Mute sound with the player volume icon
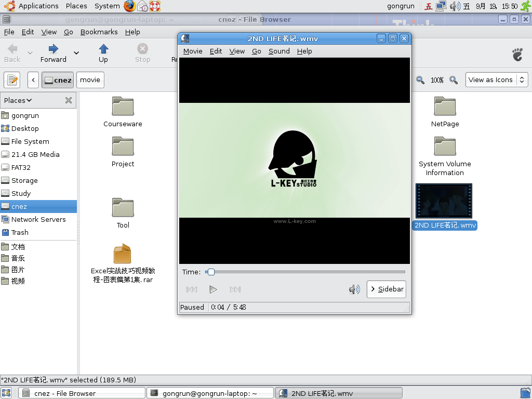 pyautogui.click(x=354, y=289)
